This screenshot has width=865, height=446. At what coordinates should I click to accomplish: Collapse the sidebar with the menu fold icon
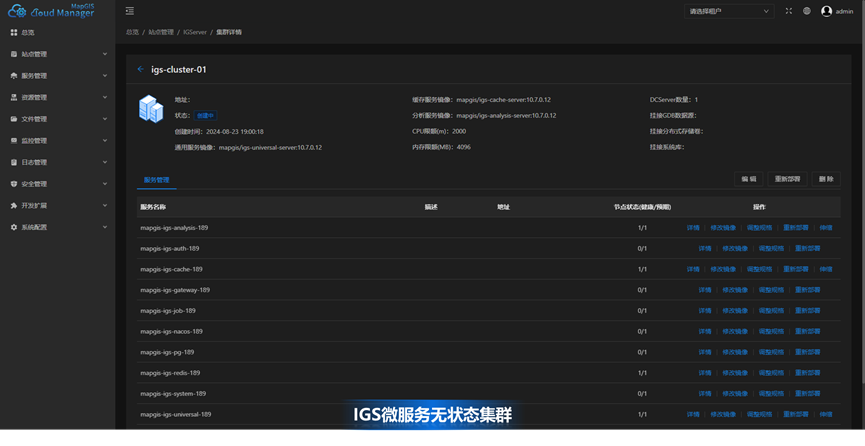[x=130, y=11]
